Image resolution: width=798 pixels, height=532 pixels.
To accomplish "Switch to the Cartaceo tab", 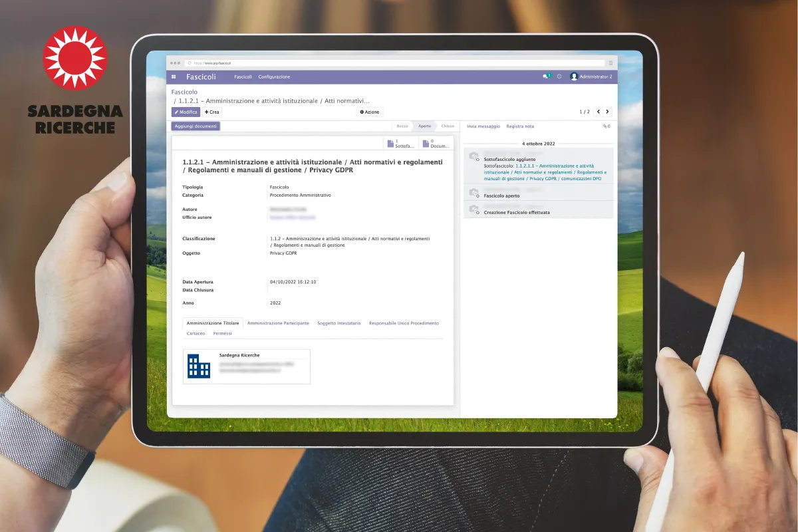I will click(x=196, y=333).
